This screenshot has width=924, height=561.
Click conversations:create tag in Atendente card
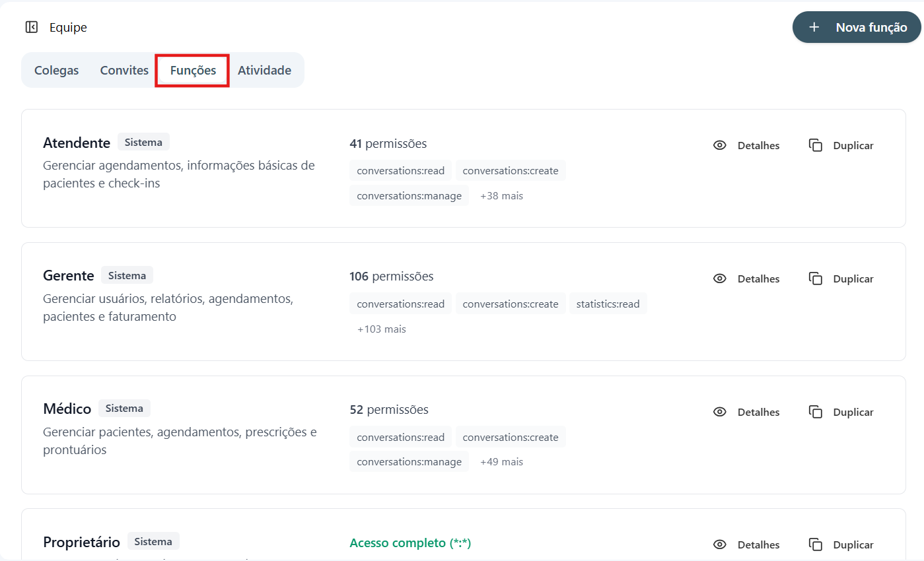click(x=511, y=170)
